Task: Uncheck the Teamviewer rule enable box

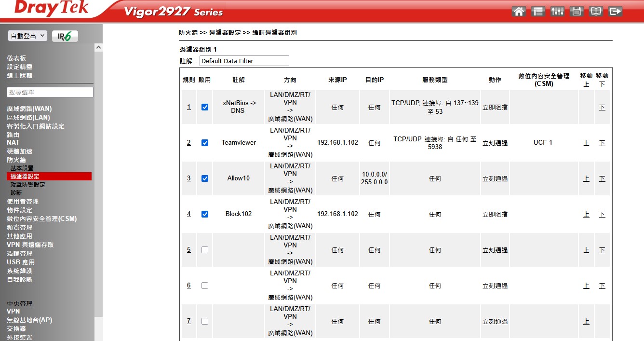Action: point(205,143)
